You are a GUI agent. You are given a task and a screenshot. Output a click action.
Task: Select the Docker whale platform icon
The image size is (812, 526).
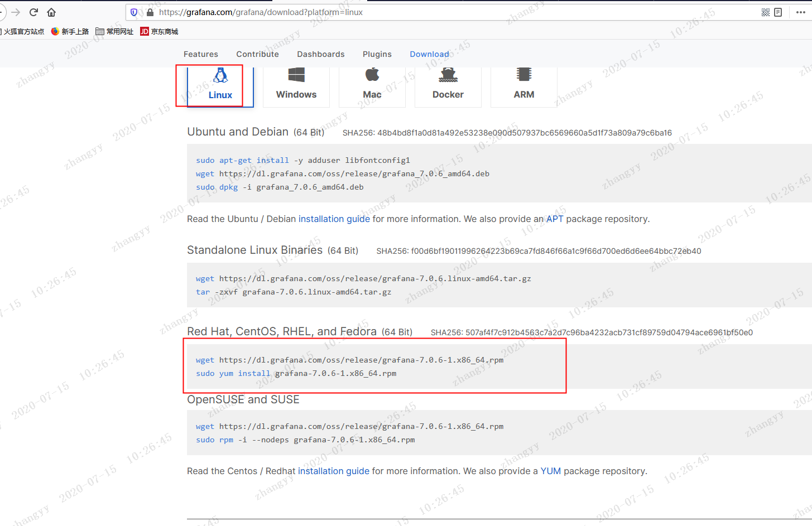coord(448,74)
